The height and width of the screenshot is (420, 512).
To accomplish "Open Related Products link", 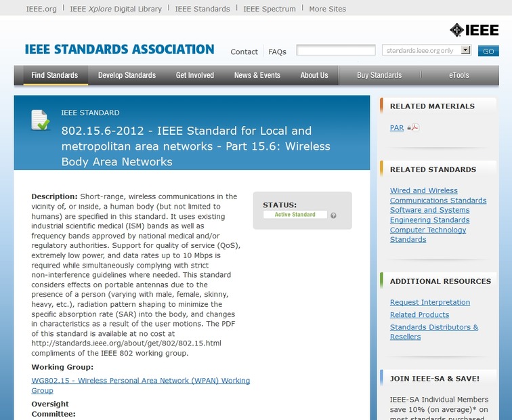I will click(420, 314).
